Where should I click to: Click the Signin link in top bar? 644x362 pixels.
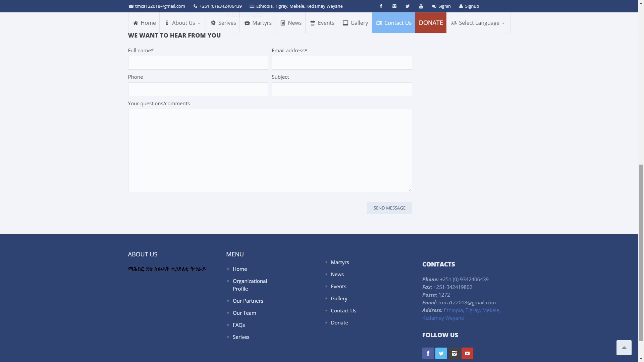click(x=441, y=6)
